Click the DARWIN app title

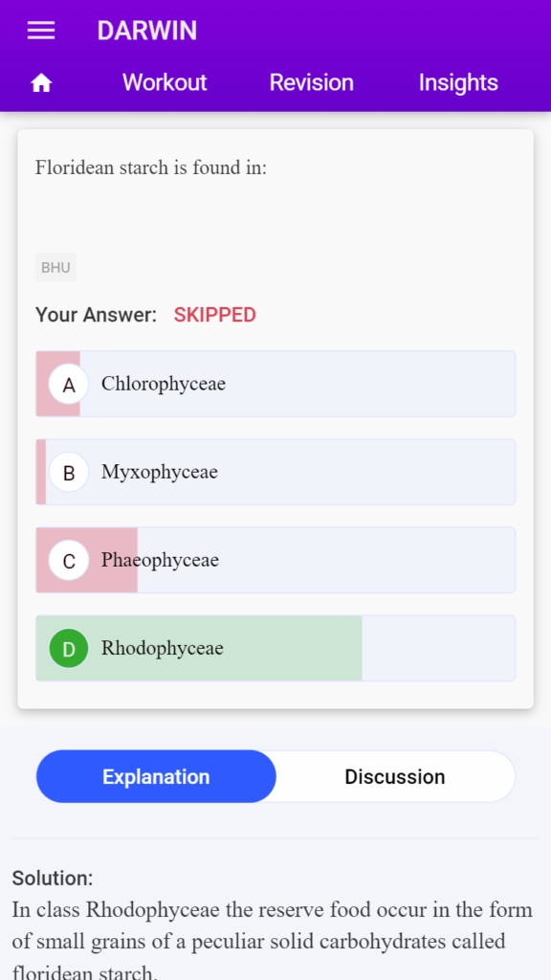click(x=146, y=31)
